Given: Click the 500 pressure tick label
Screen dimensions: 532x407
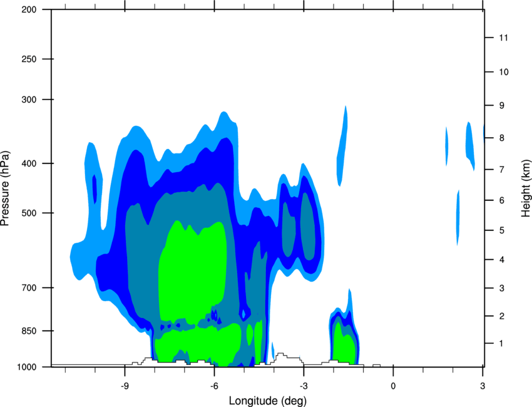Looking at the screenshot, I should point(29,213).
